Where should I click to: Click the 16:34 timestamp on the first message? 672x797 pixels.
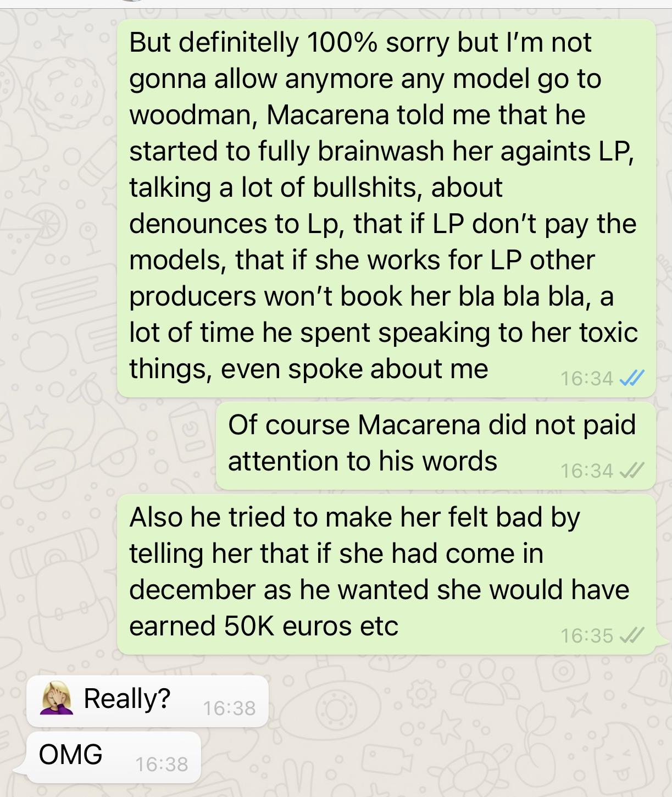pos(586,378)
